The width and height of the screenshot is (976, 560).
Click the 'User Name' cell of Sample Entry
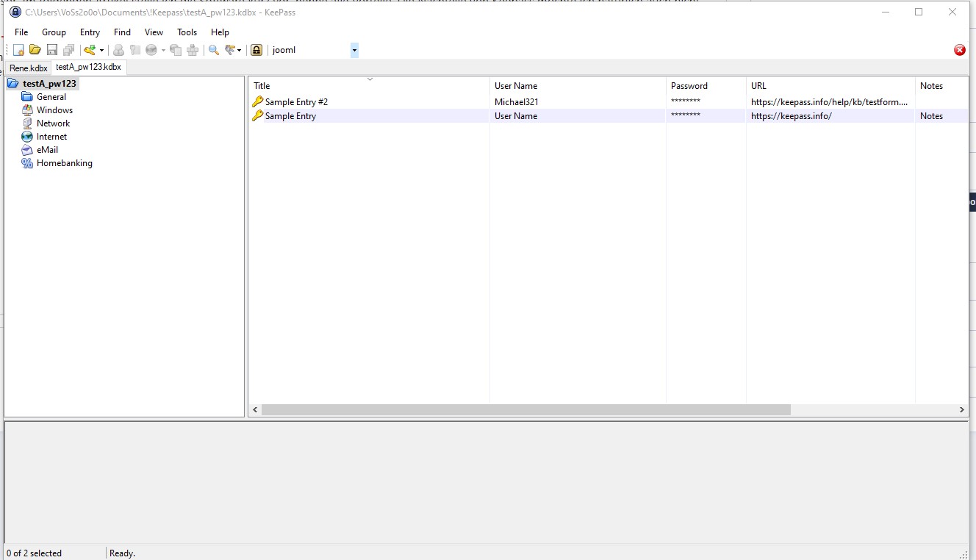[516, 116]
